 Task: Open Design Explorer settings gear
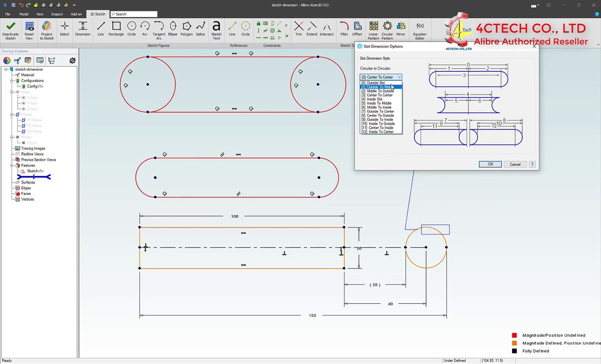[x=72, y=61]
